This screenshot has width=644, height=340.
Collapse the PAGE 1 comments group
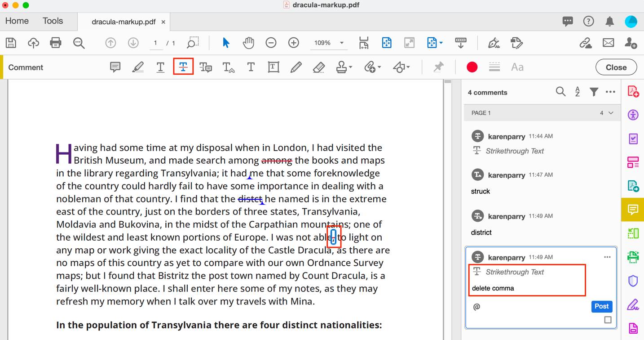tap(611, 113)
